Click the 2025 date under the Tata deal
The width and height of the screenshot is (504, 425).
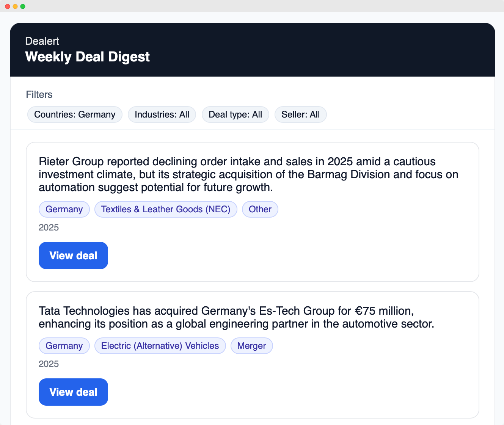[49, 364]
